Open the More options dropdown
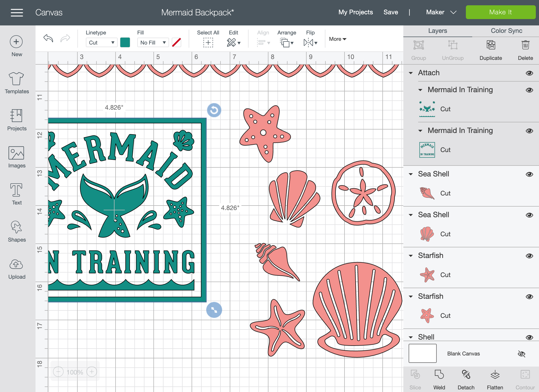 click(x=338, y=39)
